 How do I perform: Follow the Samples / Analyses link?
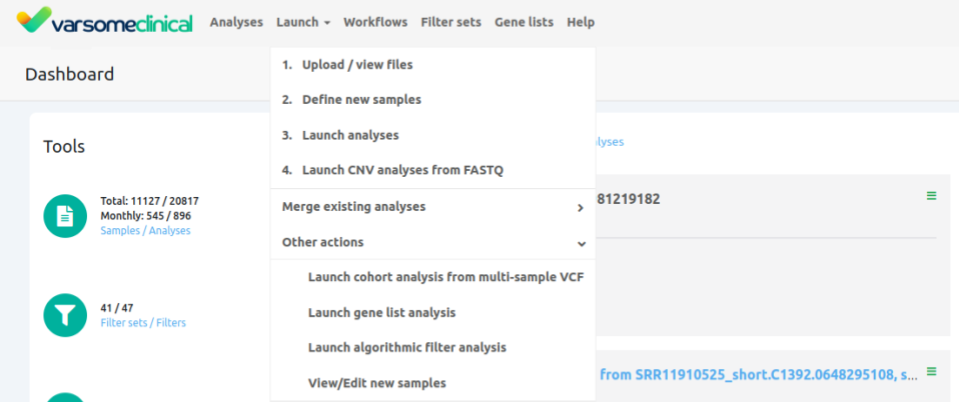[146, 231]
